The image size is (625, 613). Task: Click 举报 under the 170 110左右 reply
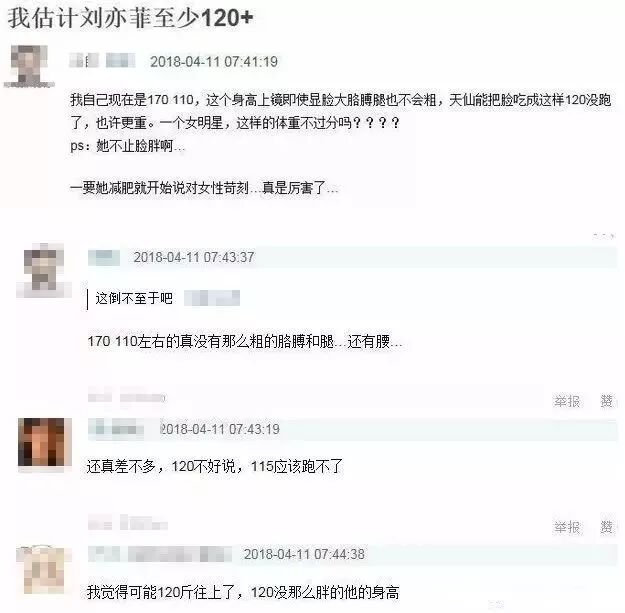[x=566, y=401]
